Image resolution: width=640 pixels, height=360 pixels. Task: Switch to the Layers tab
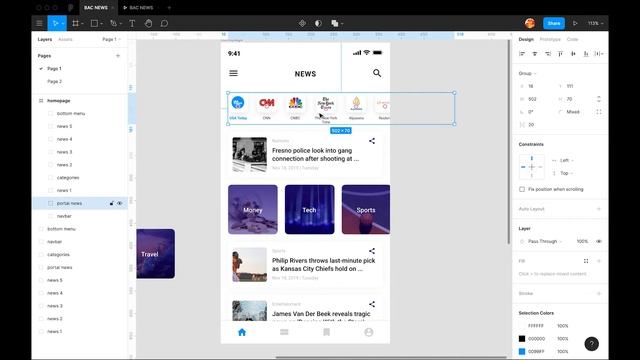click(x=45, y=39)
